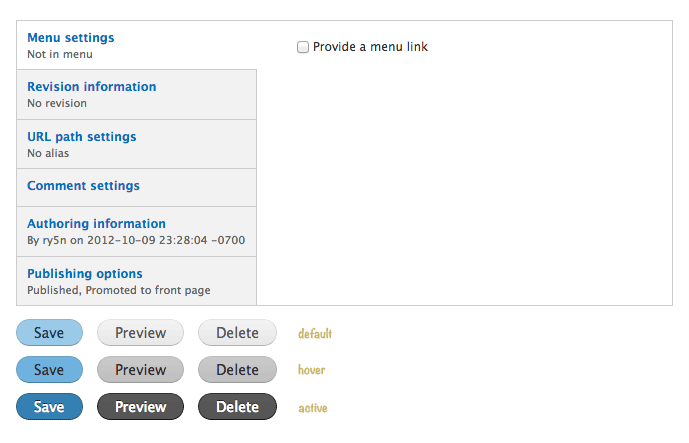Viewport: 689px width, 443px height.
Task: Click the Preview button in the default row
Action: [x=140, y=333]
